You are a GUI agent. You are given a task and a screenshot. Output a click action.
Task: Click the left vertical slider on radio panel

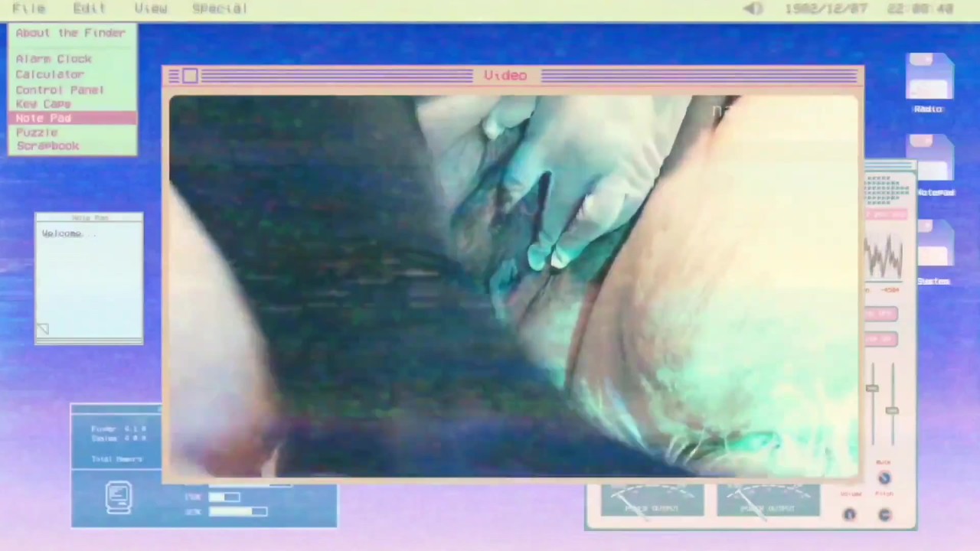pyautogui.click(x=872, y=390)
